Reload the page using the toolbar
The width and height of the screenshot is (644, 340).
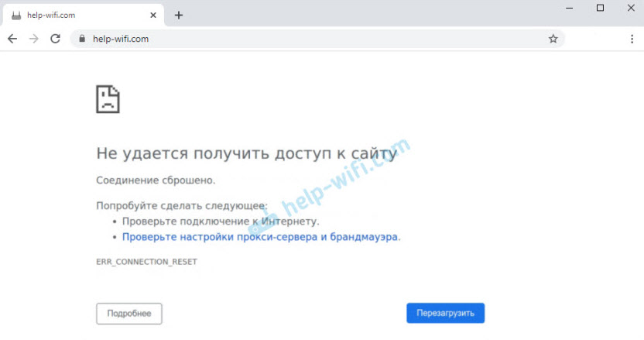55,39
